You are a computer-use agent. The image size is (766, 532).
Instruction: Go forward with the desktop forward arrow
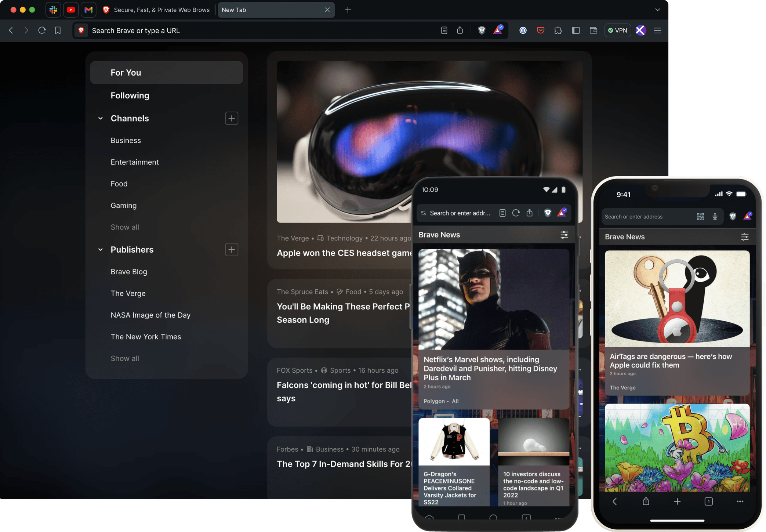[x=26, y=30]
